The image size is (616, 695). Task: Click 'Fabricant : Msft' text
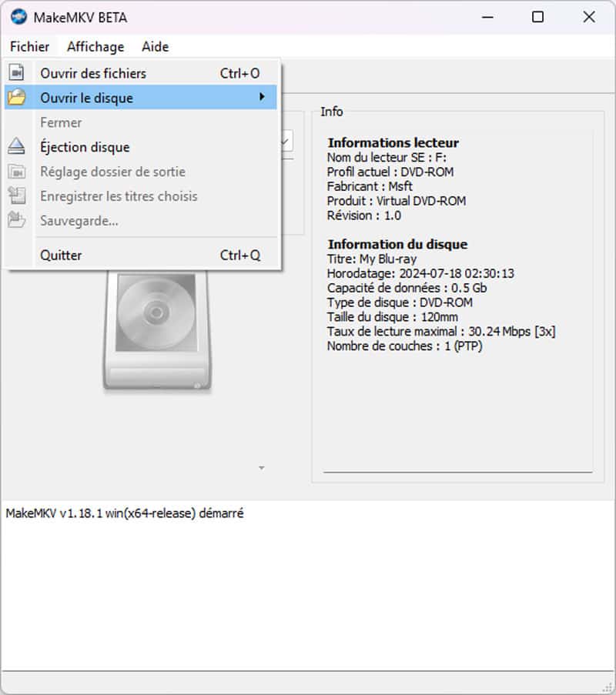point(370,186)
